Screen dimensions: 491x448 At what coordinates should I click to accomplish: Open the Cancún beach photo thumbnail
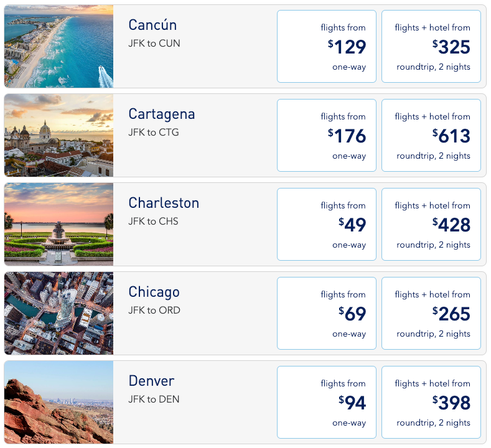[59, 46]
